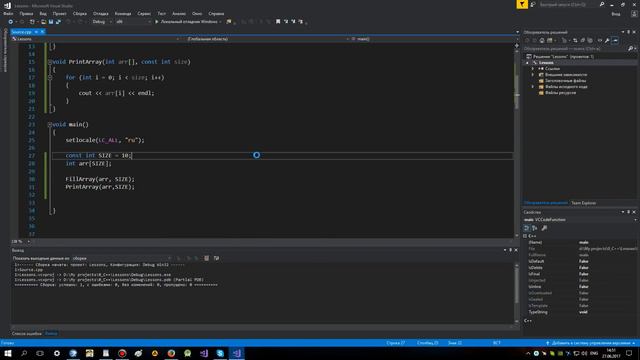The width and height of the screenshot is (640, 360).
Task: Open the Справка menu
Action: point(216,13)
